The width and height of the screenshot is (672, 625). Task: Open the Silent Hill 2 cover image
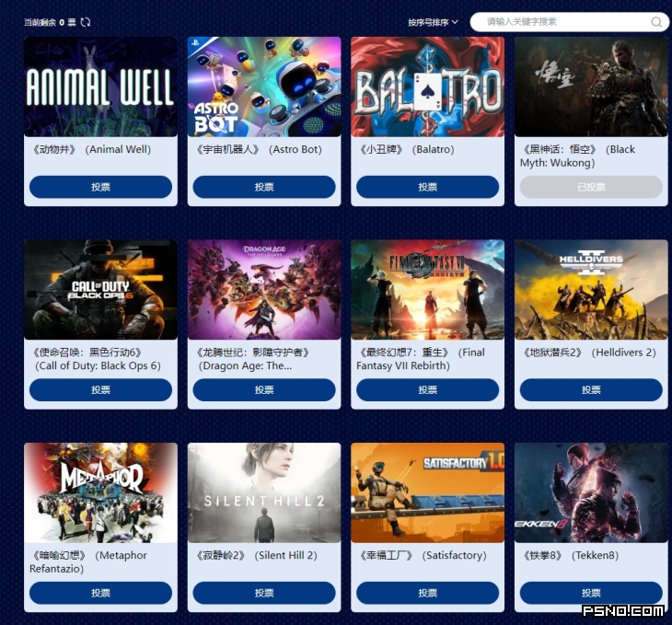pos(264,493)
